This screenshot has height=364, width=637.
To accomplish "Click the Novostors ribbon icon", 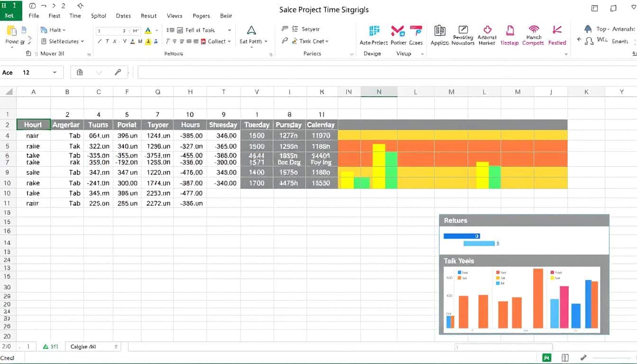I will coord(463,30).
